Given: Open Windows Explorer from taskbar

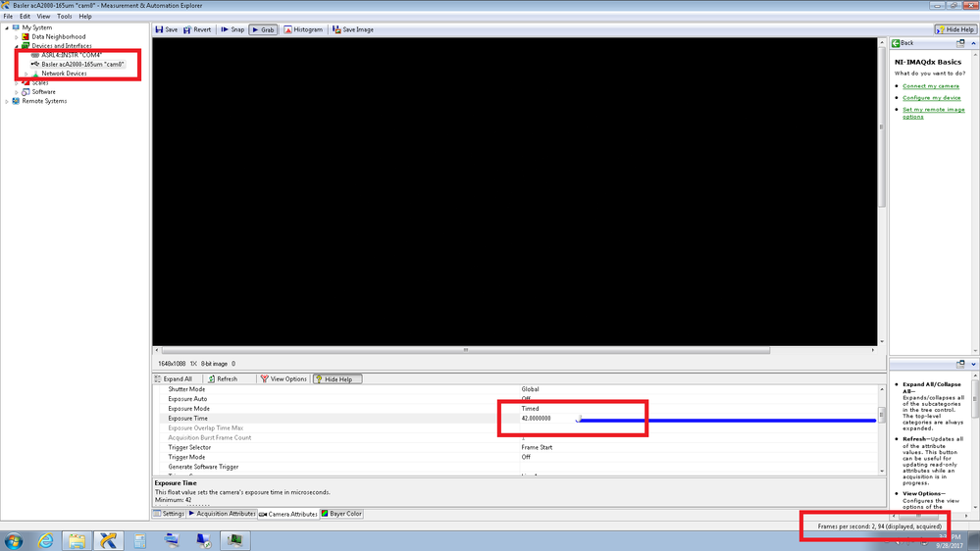Looking at the screenshot, I should (77, 541).
